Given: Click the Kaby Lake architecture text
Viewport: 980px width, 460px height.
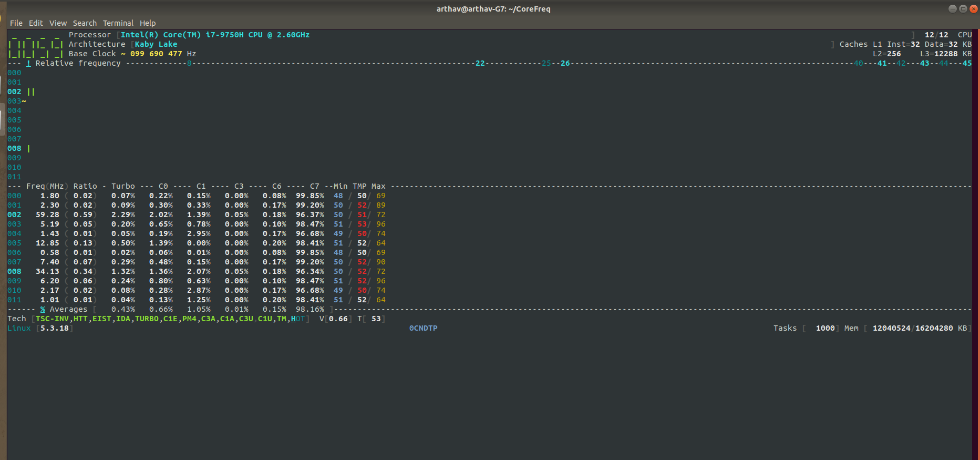Looking at the screenshot, I should tap(156, 44).
